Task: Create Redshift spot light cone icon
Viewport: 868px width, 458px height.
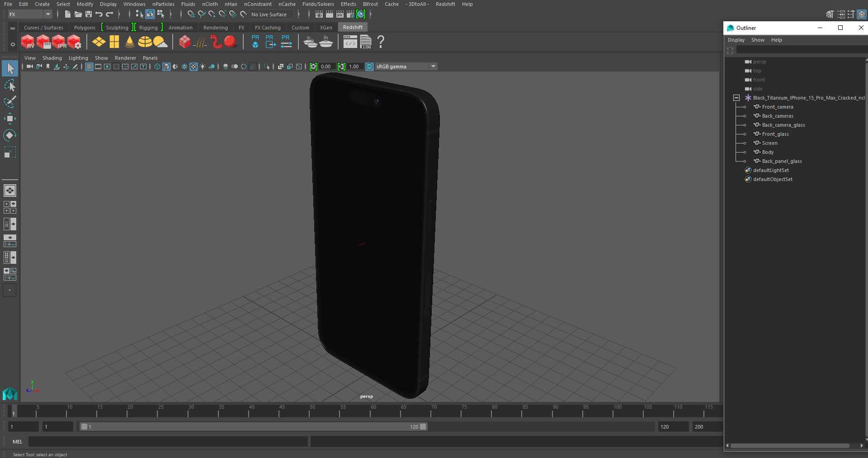Action: (130, 42)
